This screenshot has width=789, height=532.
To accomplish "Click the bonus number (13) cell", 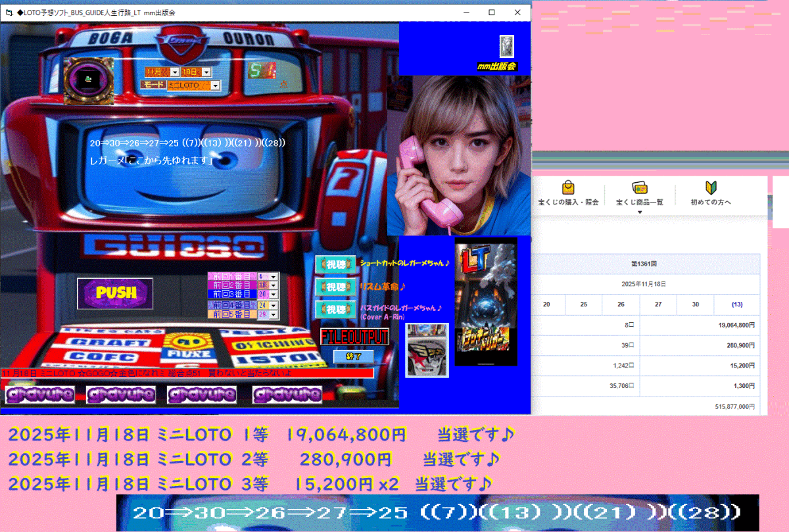I will [737, 304].
